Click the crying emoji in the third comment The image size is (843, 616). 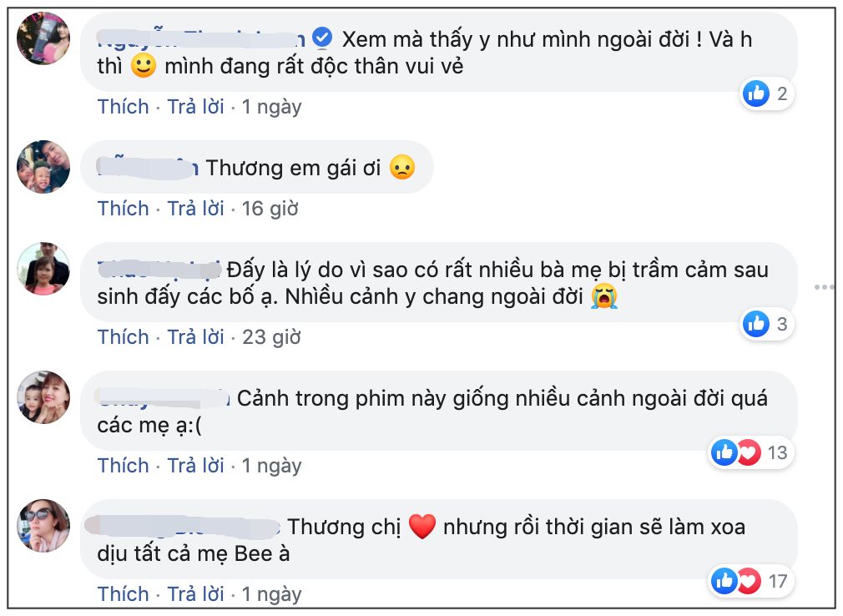tap(603, 296)
